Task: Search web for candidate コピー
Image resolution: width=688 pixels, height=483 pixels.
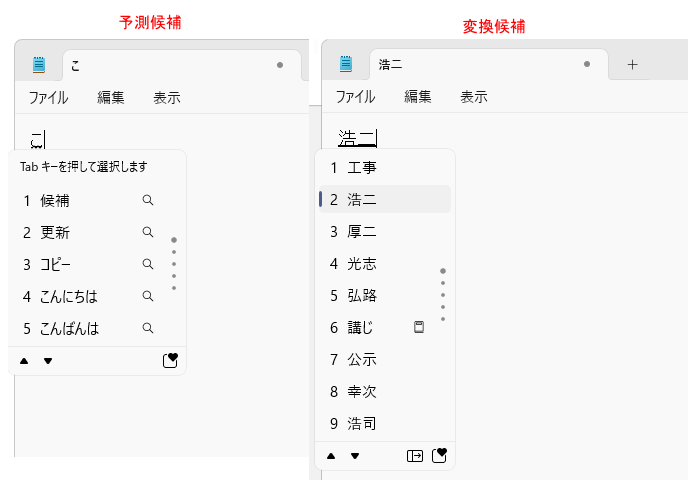Action: pyautogui.click(x=148, y=264)
